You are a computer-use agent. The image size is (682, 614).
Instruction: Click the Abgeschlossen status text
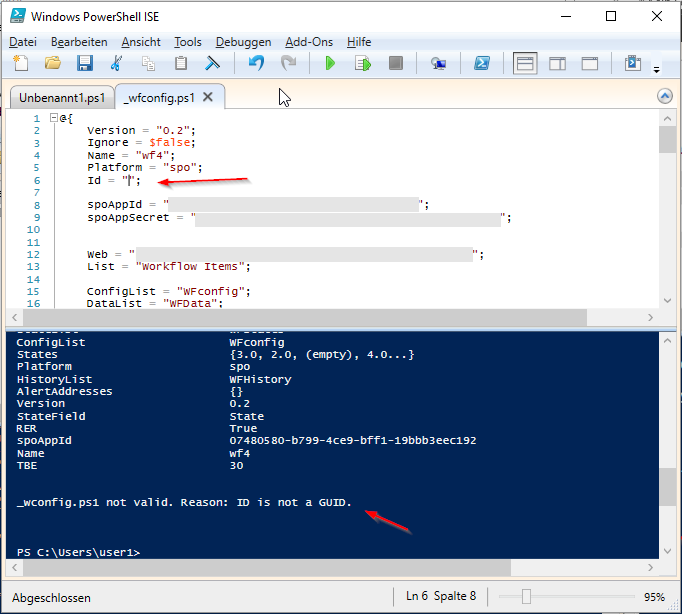tap(51, 598)
